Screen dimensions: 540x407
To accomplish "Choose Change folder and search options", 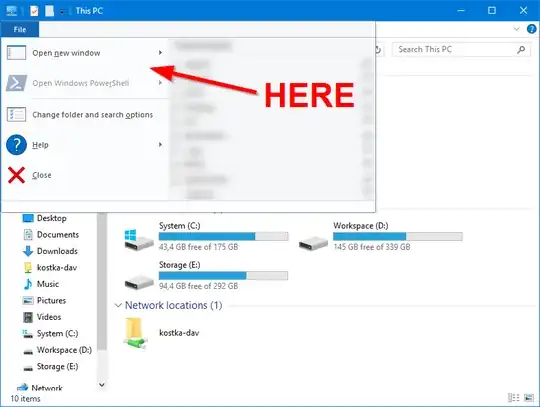I will (x=85, y=114).
